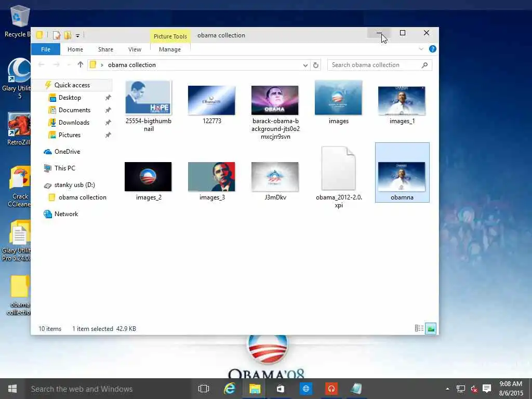Select the View ribbon tab

(x=135, y=49)
